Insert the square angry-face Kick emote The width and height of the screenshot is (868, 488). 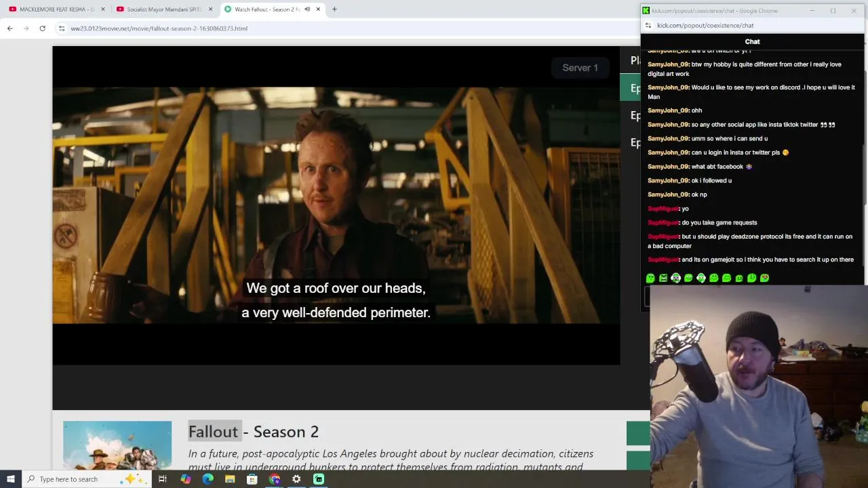(663, 278)
